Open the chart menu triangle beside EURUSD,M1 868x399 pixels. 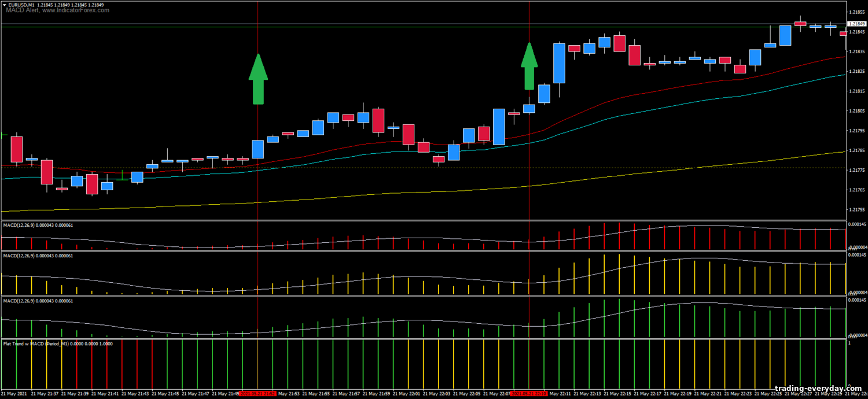pos(4,5)
